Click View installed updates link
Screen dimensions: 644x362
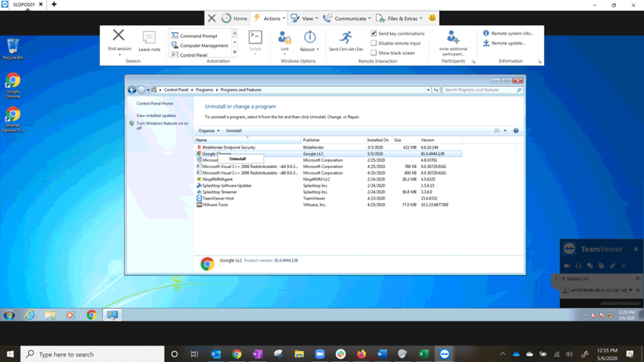coord(156,116)
